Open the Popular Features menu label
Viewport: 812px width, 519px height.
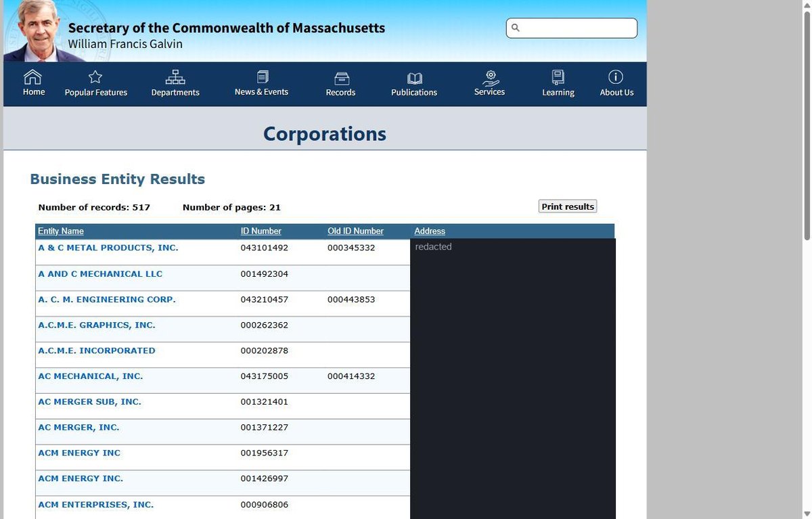(x=96, y=93)
